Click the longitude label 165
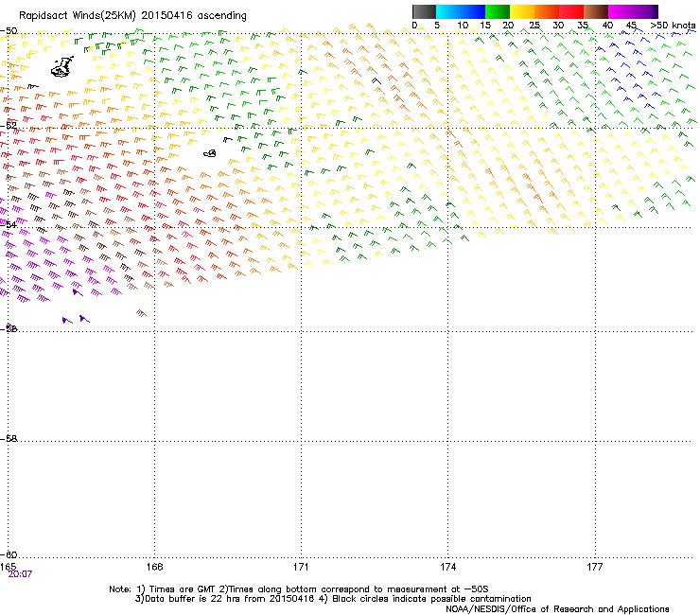Screen dimensions: 700x615 8,567
